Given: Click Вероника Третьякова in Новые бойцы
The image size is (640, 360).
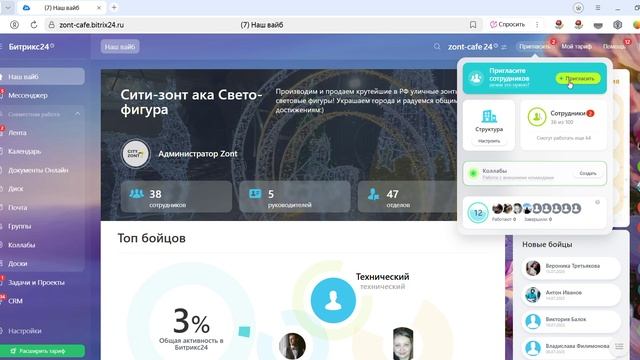Looking at the screenshot, I should pos(571,268).
